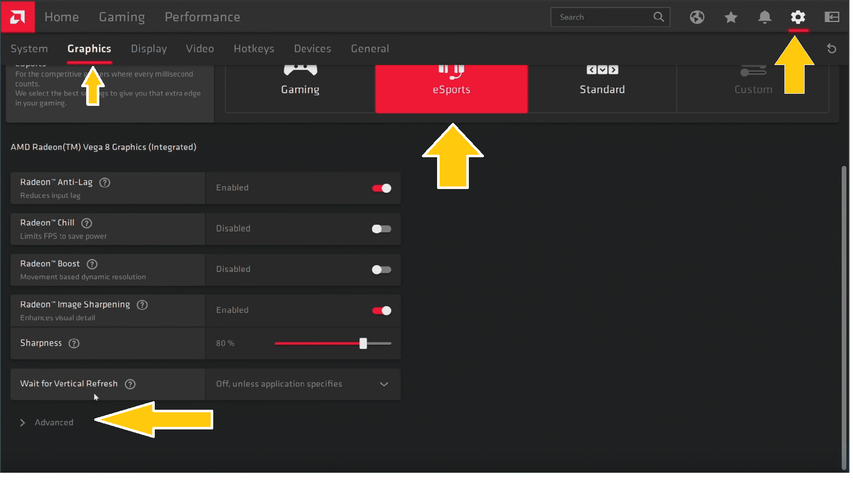Open the Performance menu

pos(203,17)
